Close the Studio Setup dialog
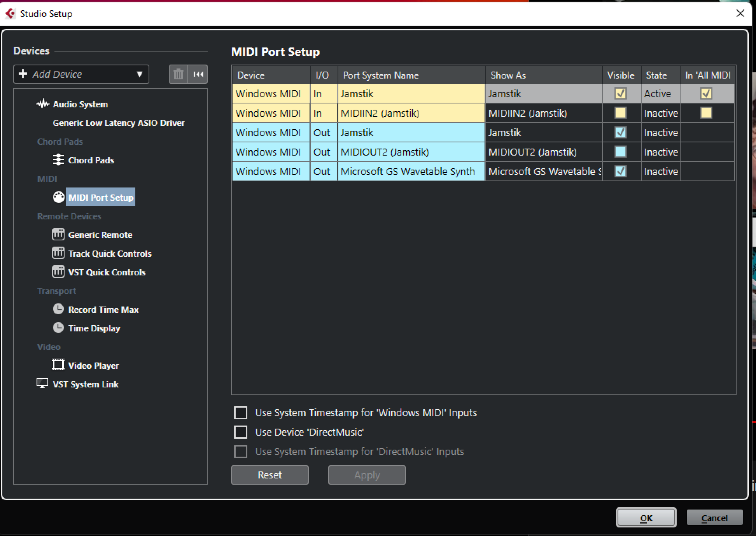 740,14
